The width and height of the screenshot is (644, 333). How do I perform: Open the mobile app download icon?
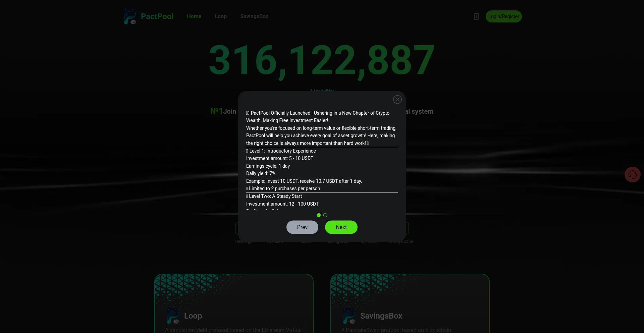476,16
